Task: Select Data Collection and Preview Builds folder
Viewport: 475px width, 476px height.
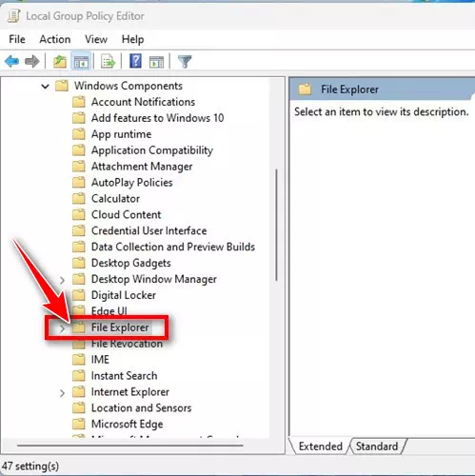Action: tap(173, 247)
